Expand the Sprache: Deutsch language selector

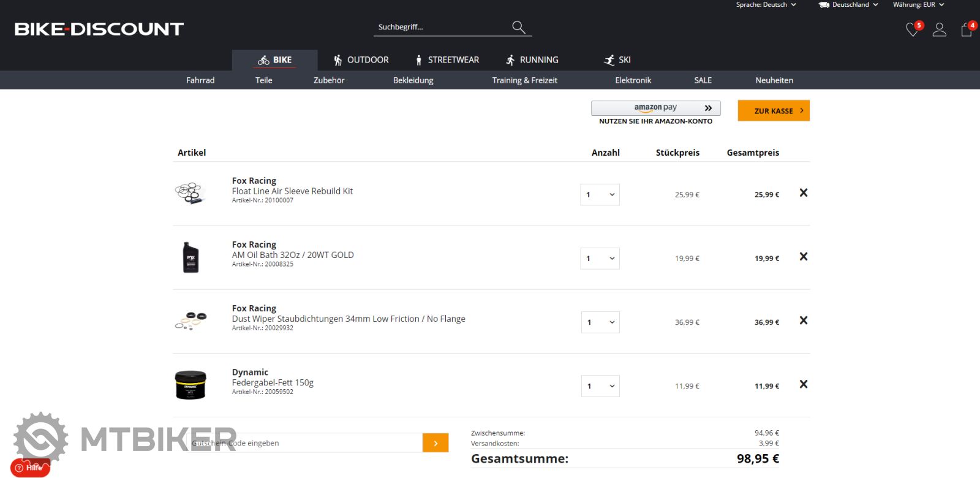tap(766, 5)
